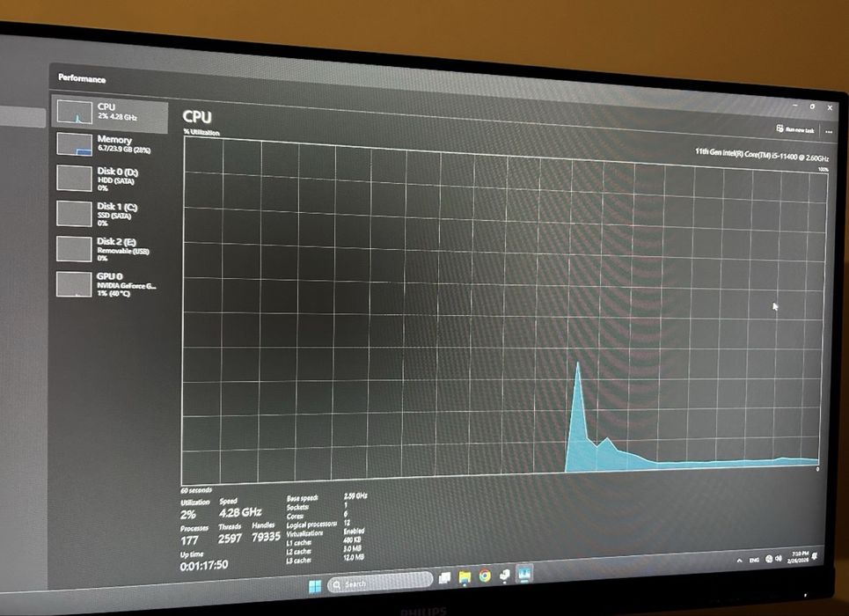Click the Virtualization Enabled value

[354, 532]
